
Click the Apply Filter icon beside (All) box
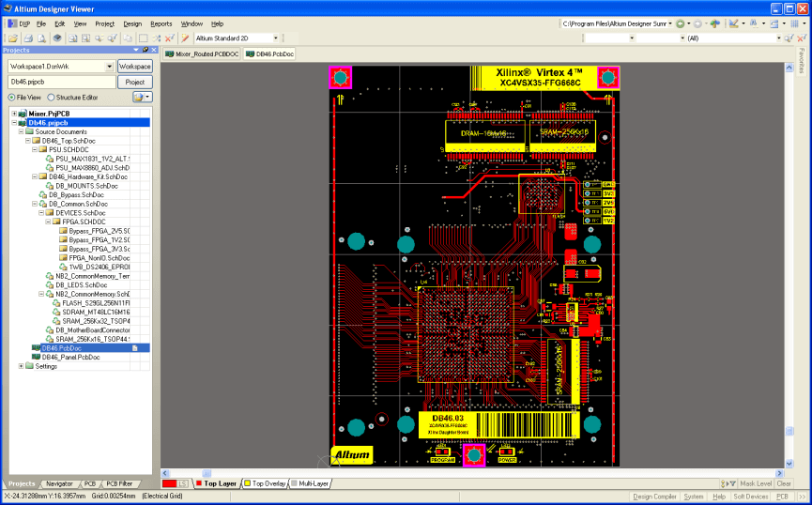pos(789,38)
